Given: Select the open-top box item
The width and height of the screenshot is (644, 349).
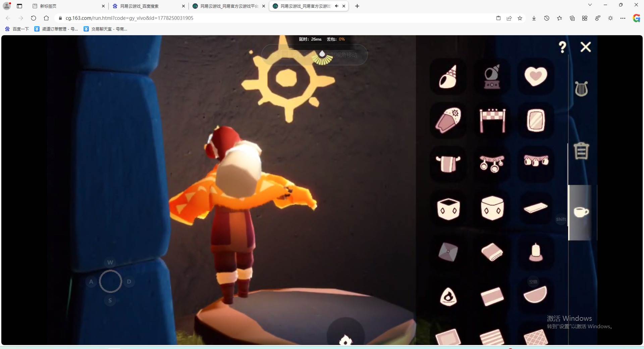Looking at the screenshot, I should click(x=448, y=209).
